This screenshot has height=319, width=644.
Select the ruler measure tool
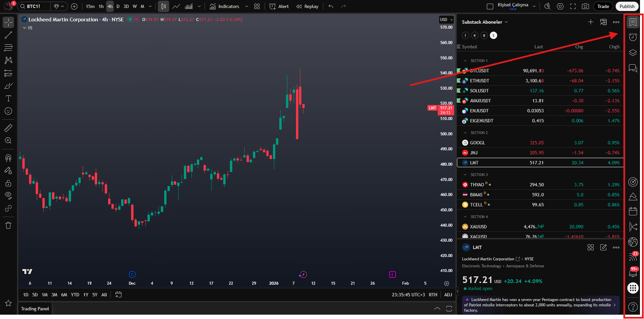(x=8, y=128)
